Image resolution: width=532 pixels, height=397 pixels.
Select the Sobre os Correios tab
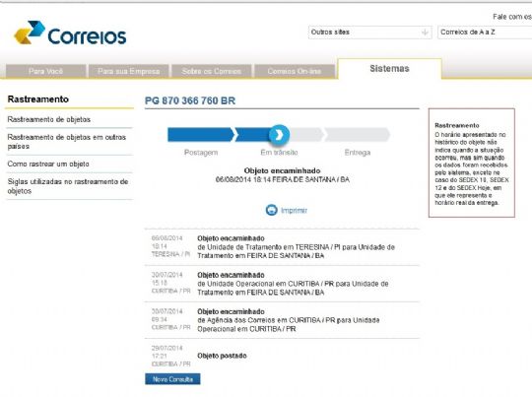212,71
